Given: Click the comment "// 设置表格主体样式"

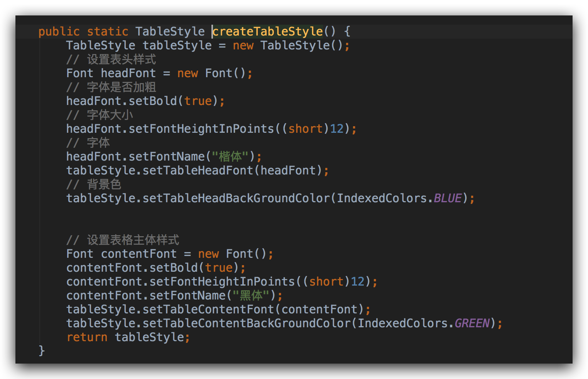Looking at the screenshot, I should point(123,240).
